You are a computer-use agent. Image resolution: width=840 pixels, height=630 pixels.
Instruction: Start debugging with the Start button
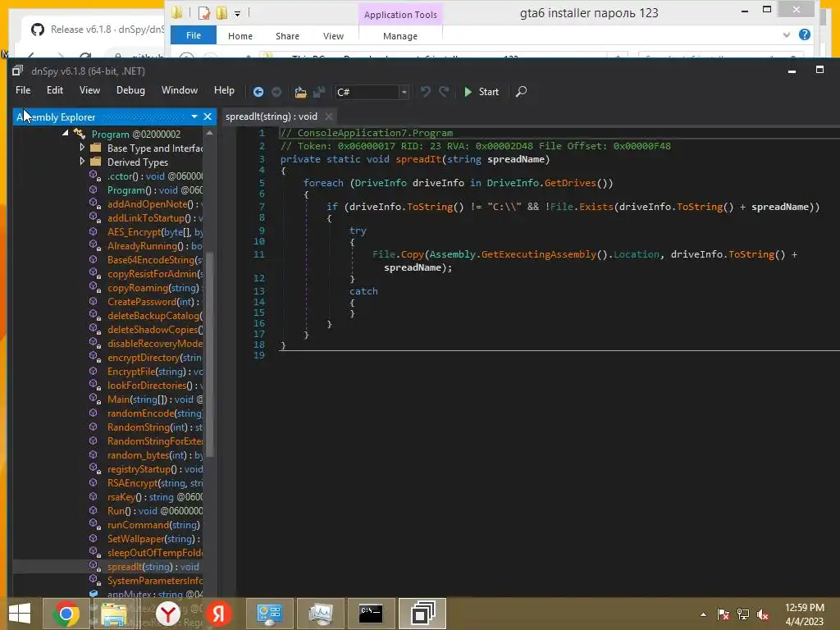(481, 92)
